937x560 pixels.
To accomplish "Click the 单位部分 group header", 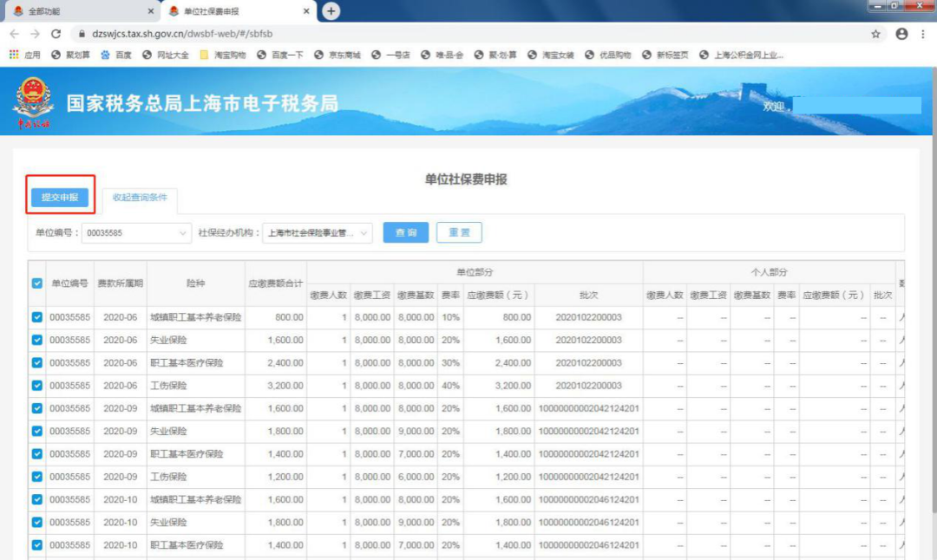I will click(x=475, y=272).
